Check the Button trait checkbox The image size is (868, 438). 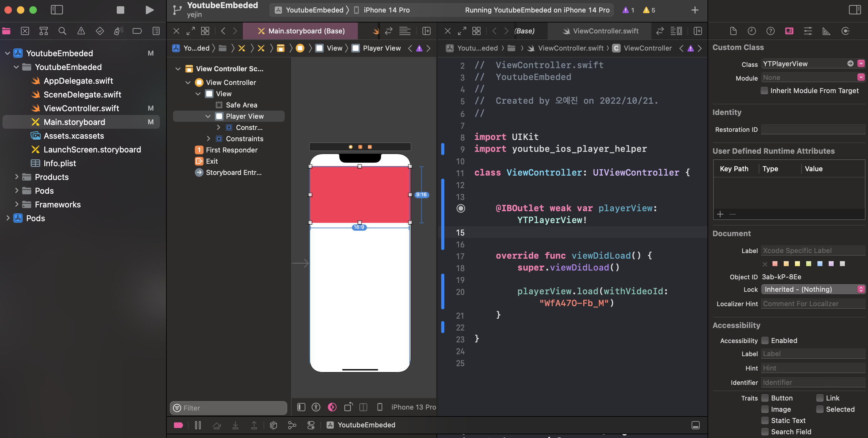click(x=765, y=398)
